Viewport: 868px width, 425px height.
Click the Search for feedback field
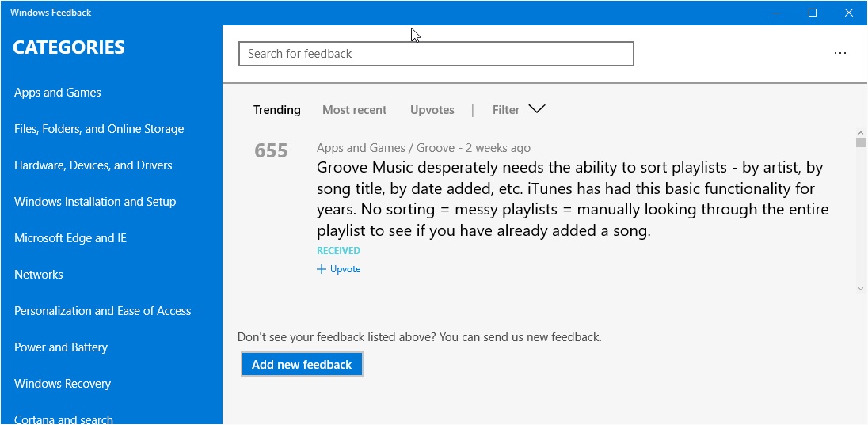(x=436, y=54)
